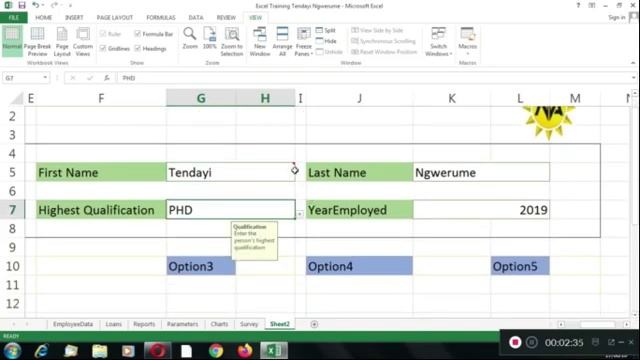
Task: Open Freeze Panes dropdown
Action: point(303,42)
